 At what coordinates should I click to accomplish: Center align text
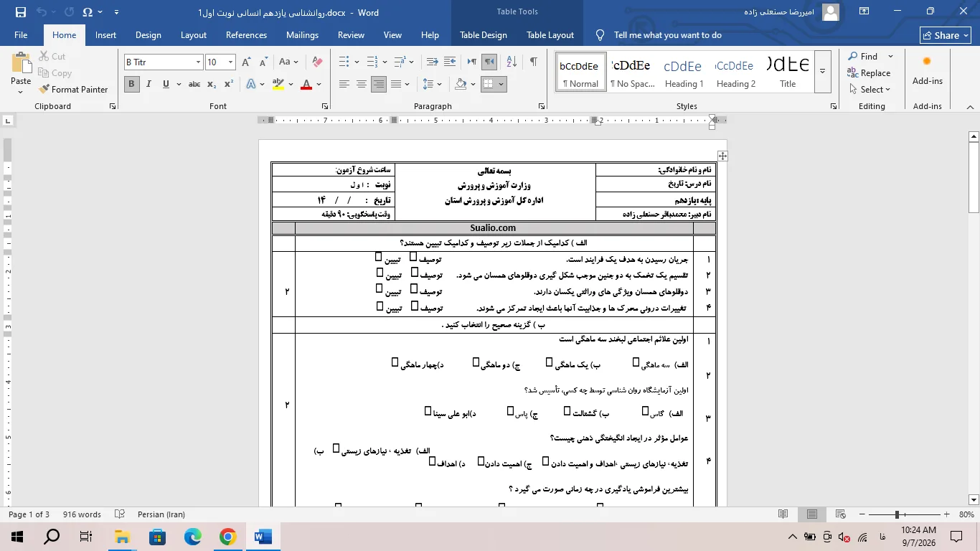pyautogui.click(x=361, y=84)
